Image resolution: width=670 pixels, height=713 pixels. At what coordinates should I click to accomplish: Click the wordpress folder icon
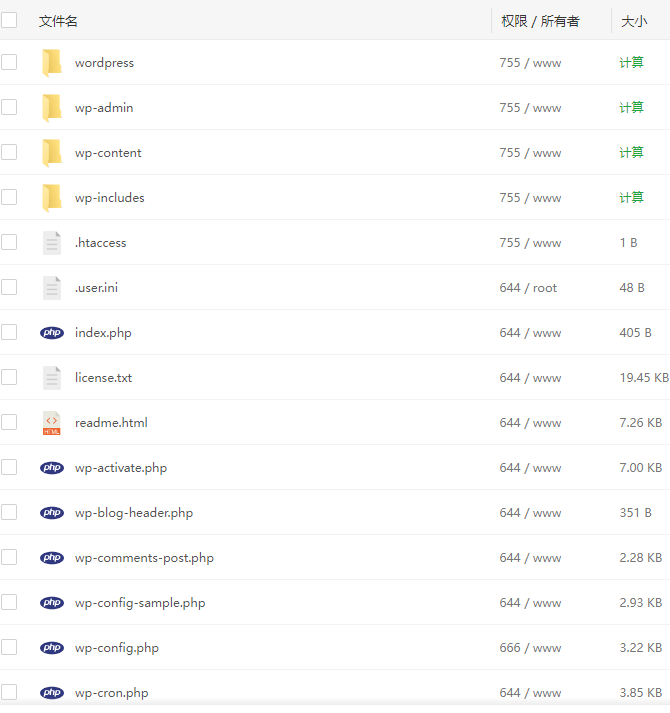pyautogui.click(x=52, y=63)
